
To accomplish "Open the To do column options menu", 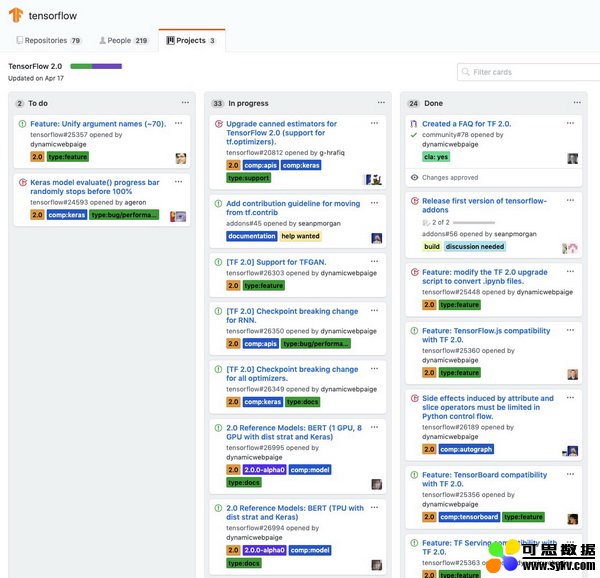I will point(185,103).
